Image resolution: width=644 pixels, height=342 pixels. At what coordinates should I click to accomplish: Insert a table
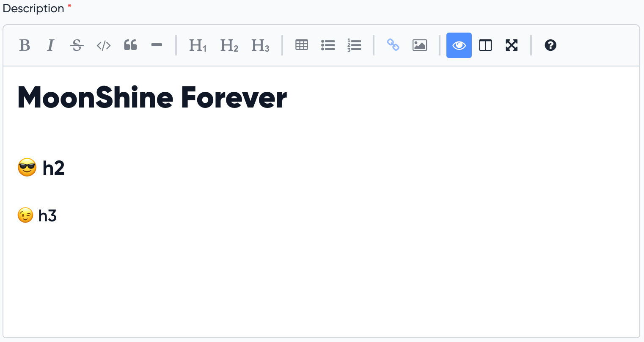[302, 45]
